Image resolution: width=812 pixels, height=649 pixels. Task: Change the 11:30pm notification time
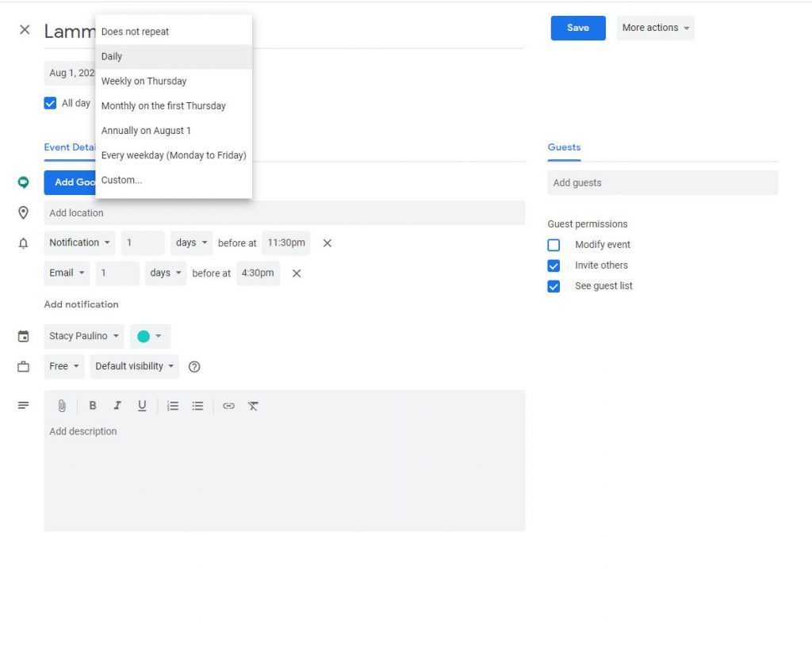285,242
